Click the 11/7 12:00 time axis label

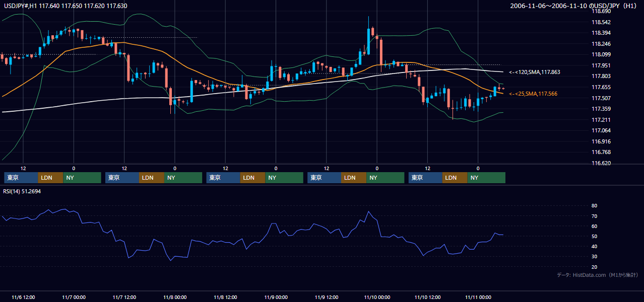point(124,297)
